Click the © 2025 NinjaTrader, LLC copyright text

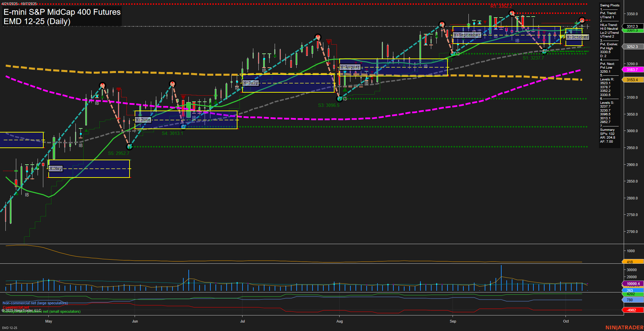pos(22,310)
